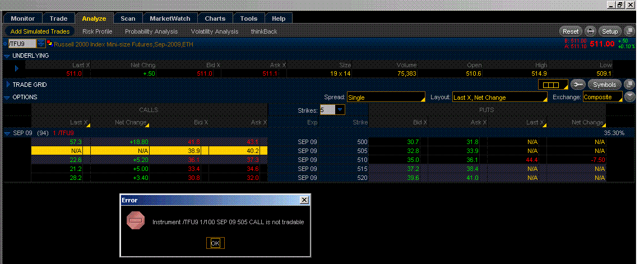Viewport: 644px width, 264px height.
Task: Open the calls Last X column menu
Action: [88, 125]
